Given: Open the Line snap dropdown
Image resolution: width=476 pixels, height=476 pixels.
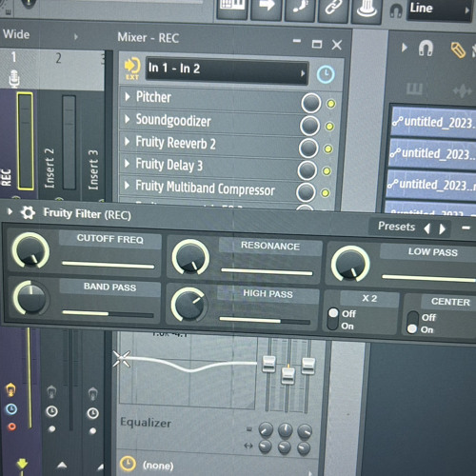Looking at the screenshot, I should tap(439, 10).
